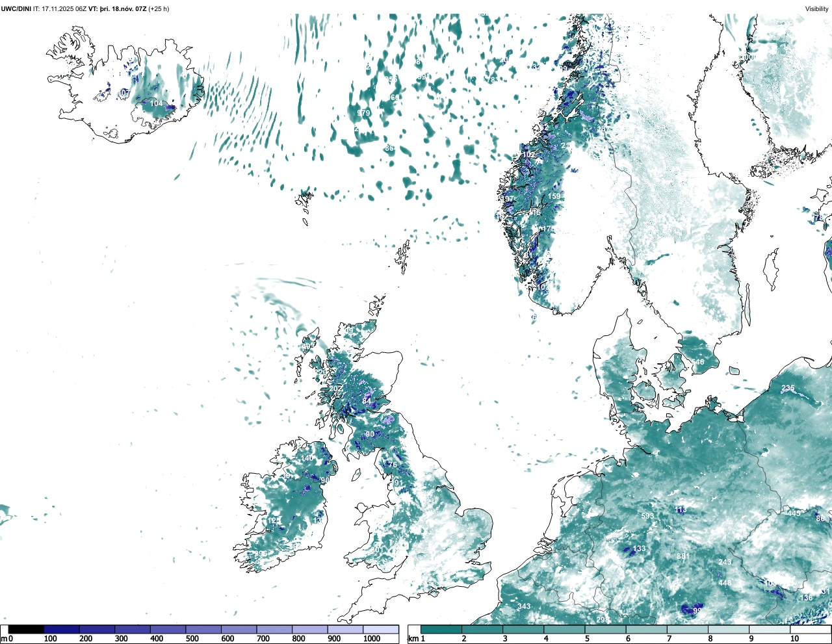The width and height of the screenshot is (832, 644).
Task: Click the '448' value over central Europe
Action: point(725,583)
